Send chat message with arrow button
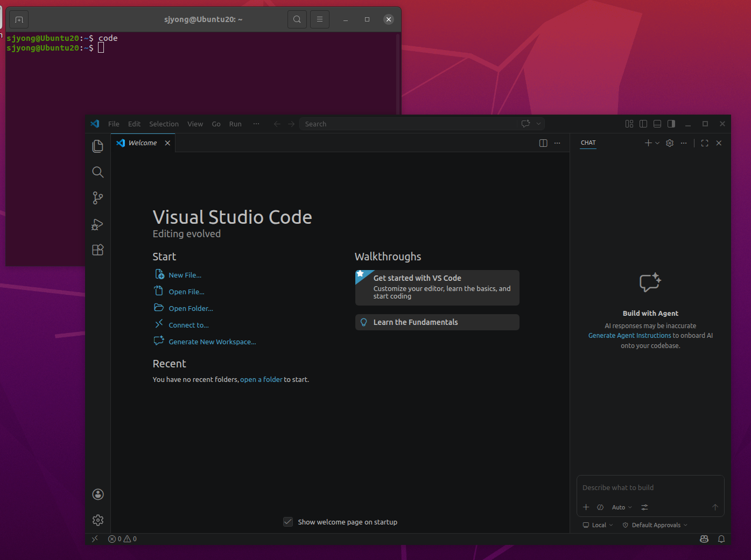This screenshot has height=560, width=751. 715,507
